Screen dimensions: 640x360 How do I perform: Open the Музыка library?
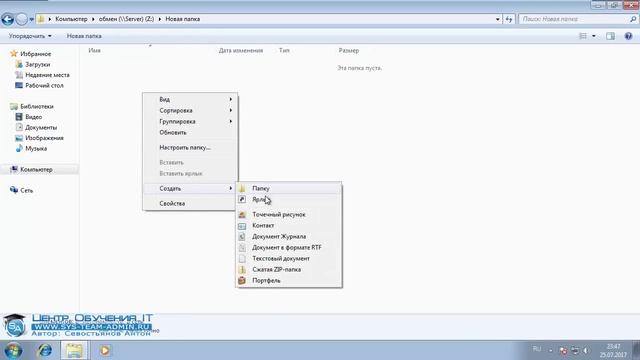[36, 149]
